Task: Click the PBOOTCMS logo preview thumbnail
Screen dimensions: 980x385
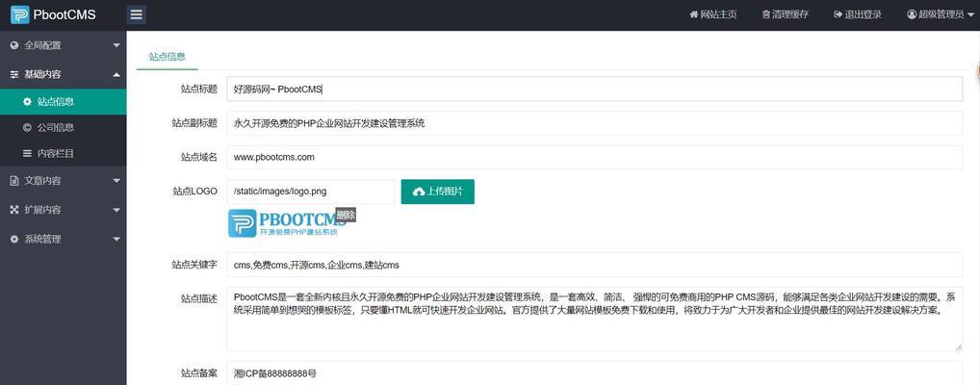Action: coord(287,223)
